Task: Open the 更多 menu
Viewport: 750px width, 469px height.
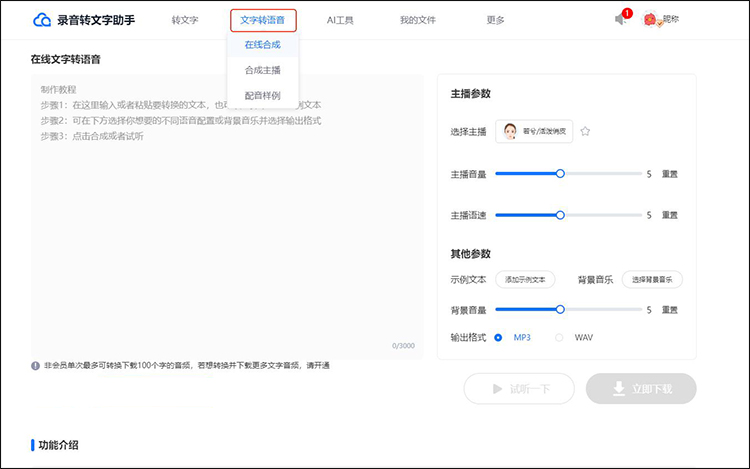Action: tap(495, 20)
